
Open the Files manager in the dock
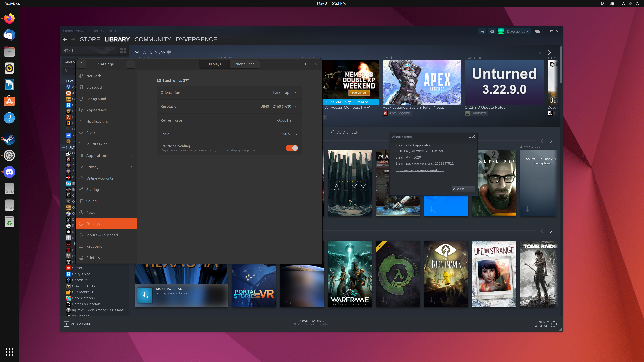tap(9, 52)
